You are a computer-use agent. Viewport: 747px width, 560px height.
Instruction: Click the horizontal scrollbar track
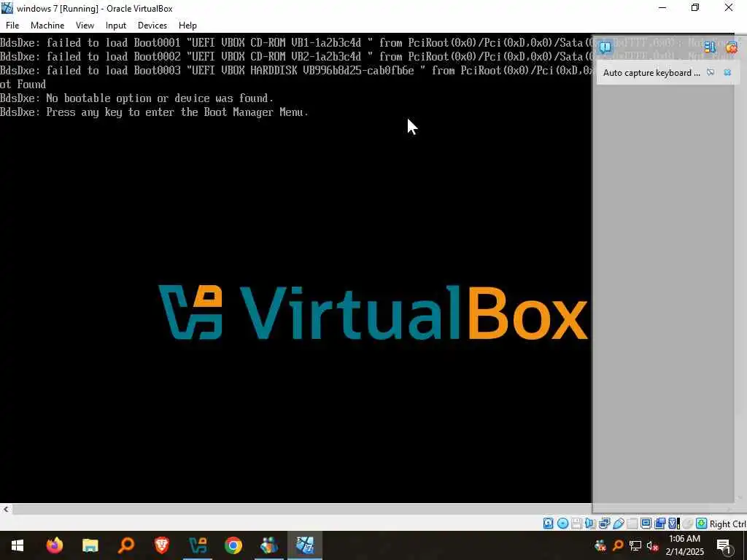click(x=302, y=509)
